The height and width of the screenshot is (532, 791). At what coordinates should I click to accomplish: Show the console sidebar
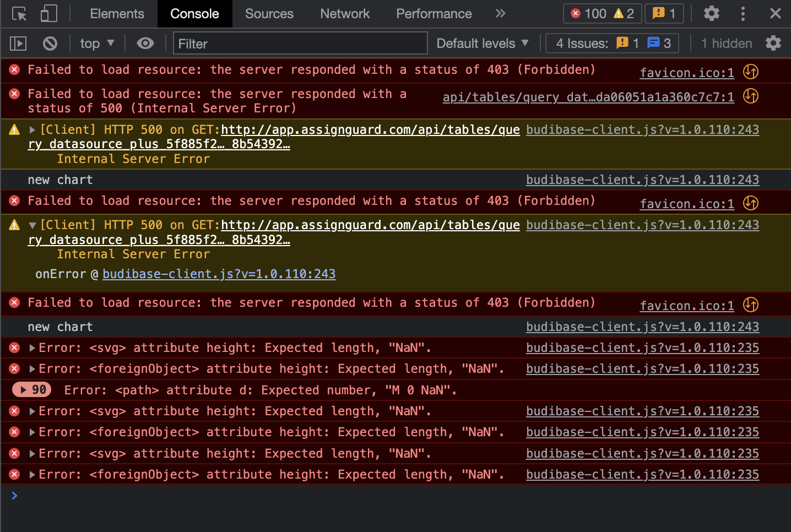pos(18,43)
